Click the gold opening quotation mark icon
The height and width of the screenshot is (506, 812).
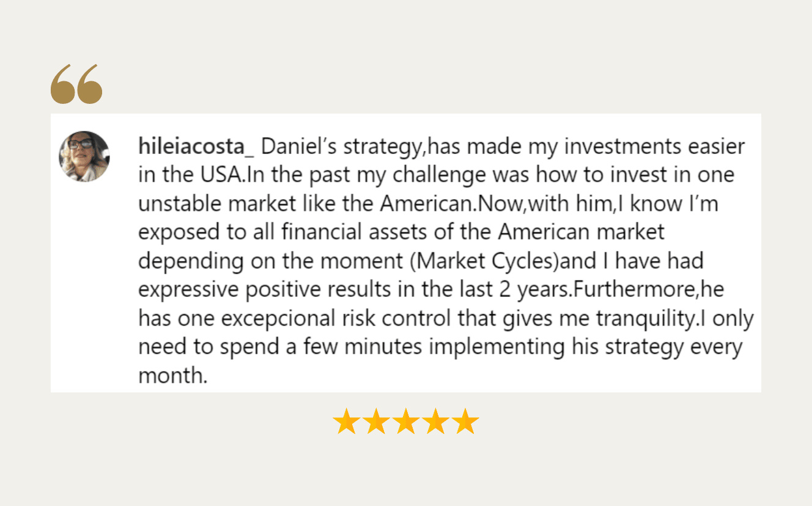click(x=76, y=84)
